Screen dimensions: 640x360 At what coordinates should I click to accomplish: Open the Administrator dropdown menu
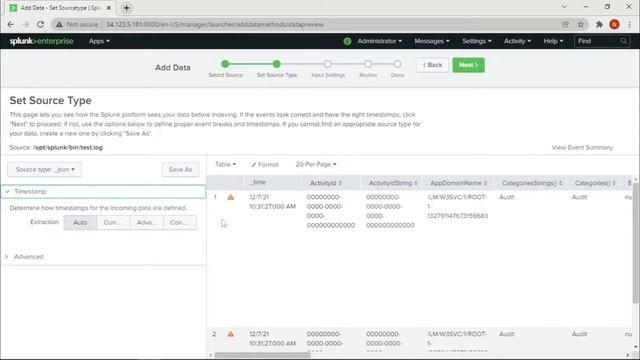(x=380, y=41)
